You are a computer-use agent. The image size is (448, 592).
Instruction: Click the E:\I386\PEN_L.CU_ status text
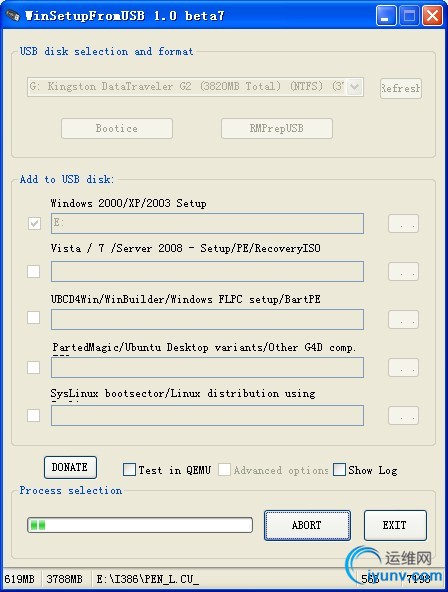(148, 579)
